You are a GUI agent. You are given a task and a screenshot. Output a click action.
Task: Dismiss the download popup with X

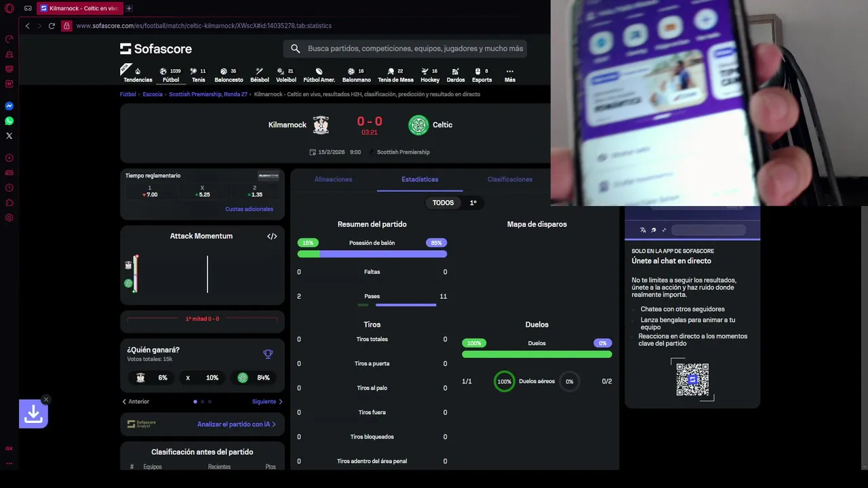pos(45,399)
